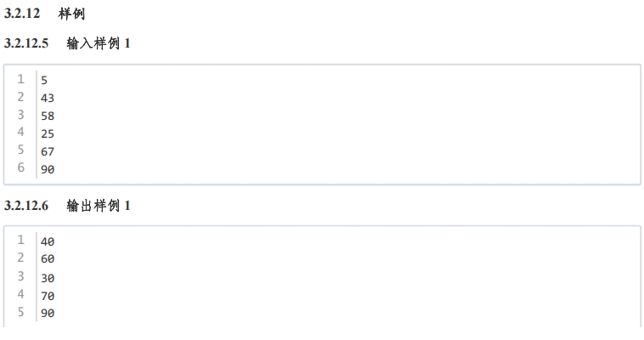Click the heading 3.2.12.6 输出样例 1
The width and height of the screenshot is (644, 340).
pos(67,205)
